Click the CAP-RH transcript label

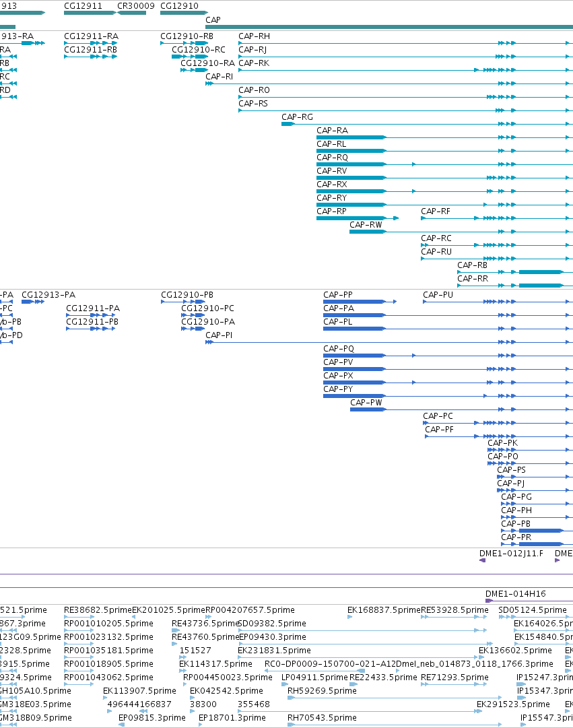coord(254,36)
